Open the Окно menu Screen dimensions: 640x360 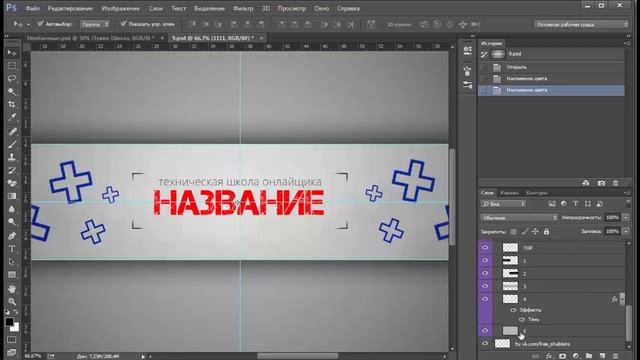[x=322, y=8]
